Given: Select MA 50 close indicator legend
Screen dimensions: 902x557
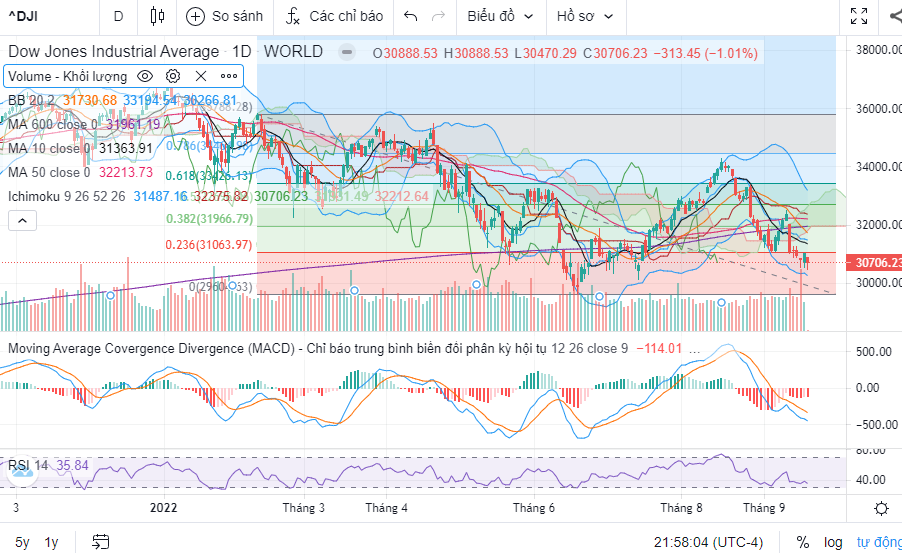Looking at the screenshot, I should click(49, 173).
